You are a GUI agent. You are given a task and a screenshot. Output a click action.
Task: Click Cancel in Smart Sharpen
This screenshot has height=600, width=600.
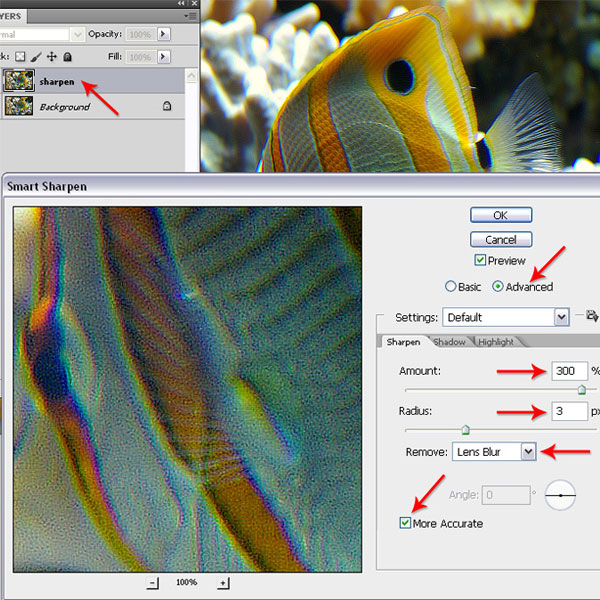point(501,240)
